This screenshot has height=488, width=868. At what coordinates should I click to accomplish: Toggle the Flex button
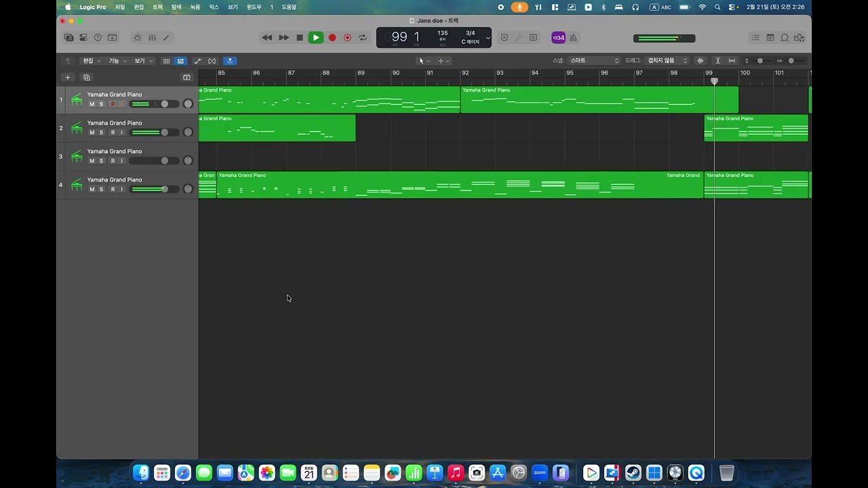[212, 61]
